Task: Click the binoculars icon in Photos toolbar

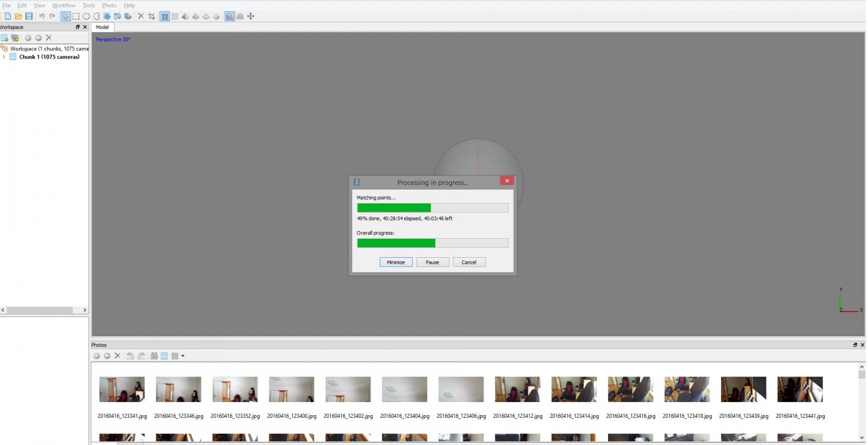Action: 154,356
